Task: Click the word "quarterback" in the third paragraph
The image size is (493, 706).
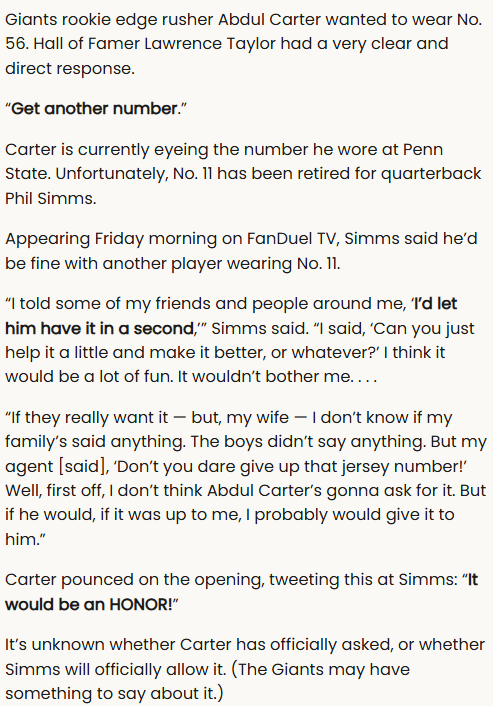Action: (x=431, y=174)
